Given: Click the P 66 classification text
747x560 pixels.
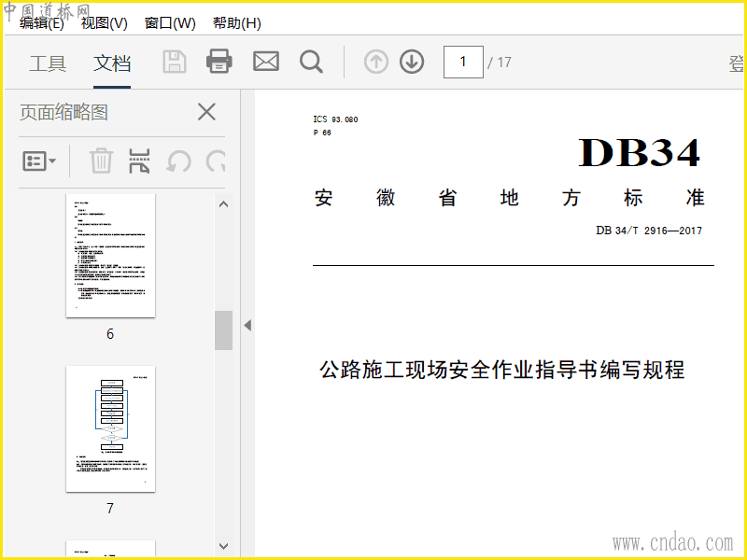Looking at the screenshot, I should (x=322, y=133).
